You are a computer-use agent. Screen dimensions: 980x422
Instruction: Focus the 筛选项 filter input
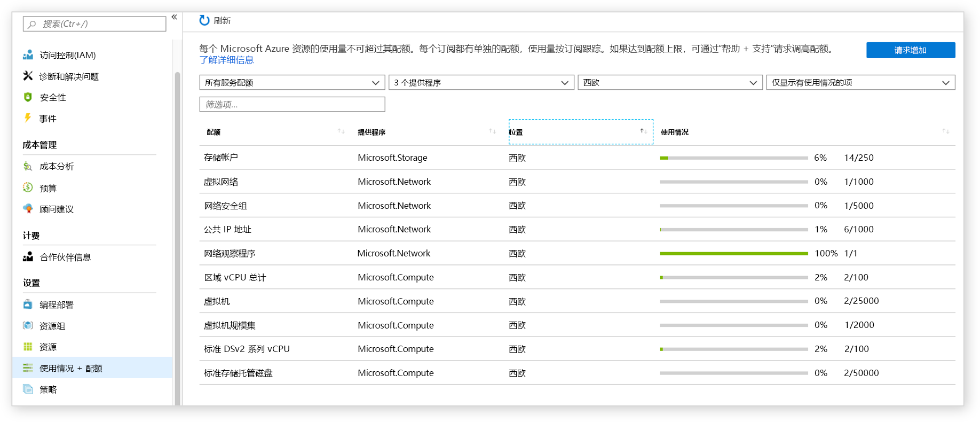292,104
